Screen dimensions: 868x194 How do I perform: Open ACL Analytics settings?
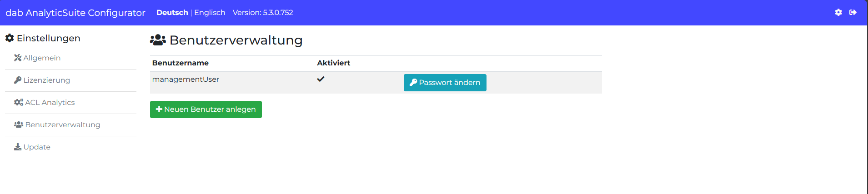[50, 102]
